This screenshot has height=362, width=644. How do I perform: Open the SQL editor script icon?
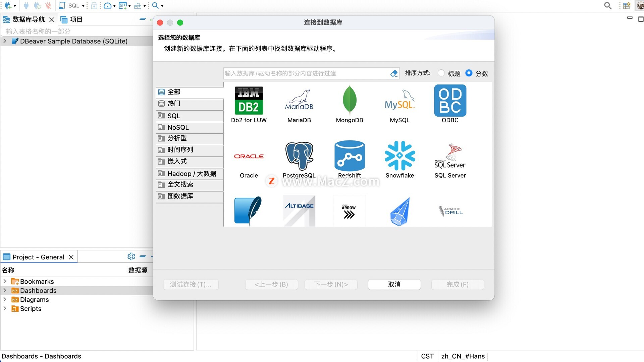[62, 6]
